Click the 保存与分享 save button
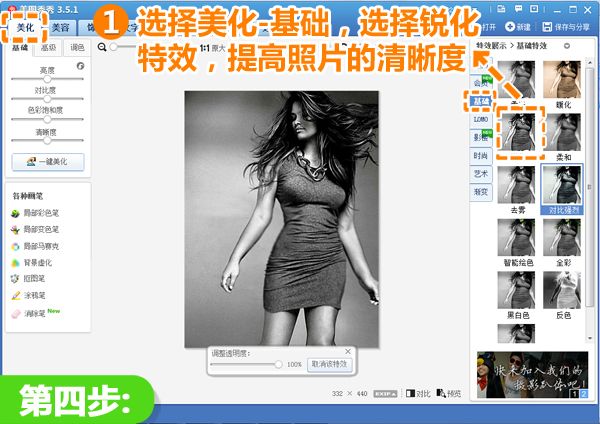 click(x=566, y=27)
